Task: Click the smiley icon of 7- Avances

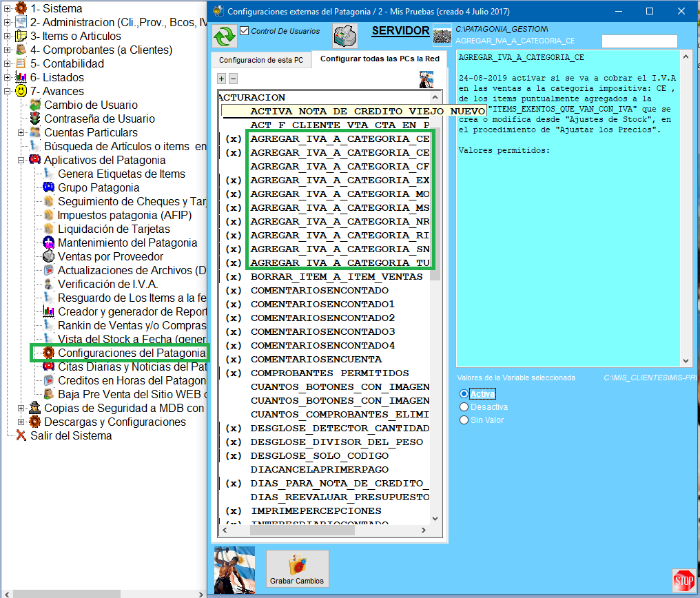Action: click(21, 91)
